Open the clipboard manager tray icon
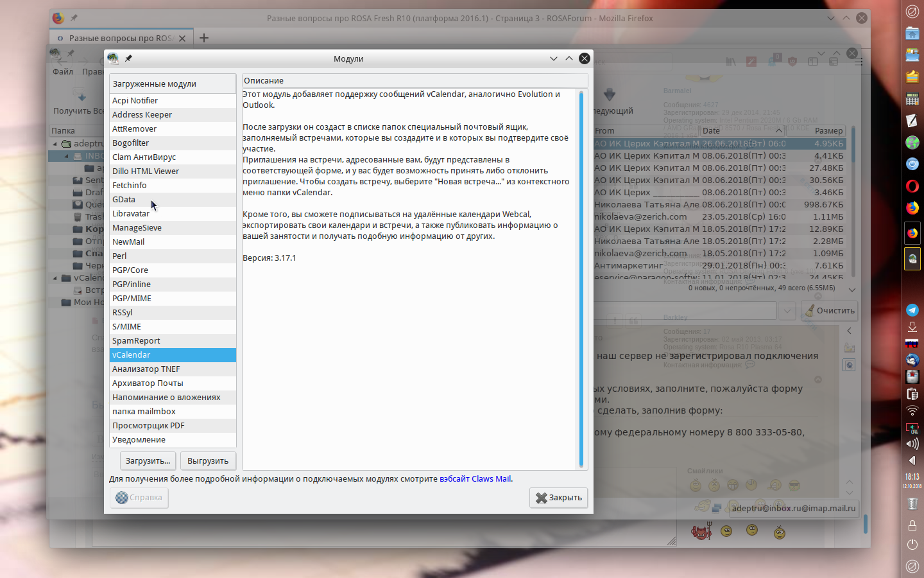Viewport: 924px width, 578px height. [x=912, y=394]
